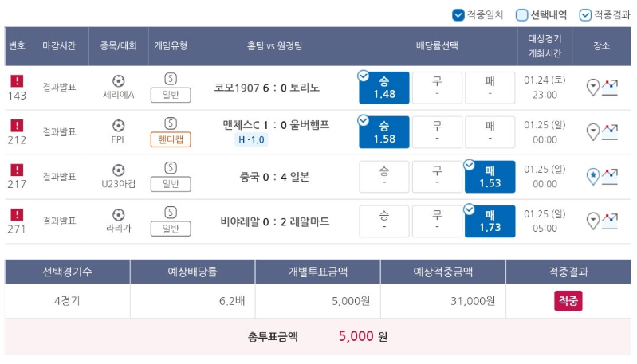Click red alert icon for match 143
Image resolution: width=637 pixels, height=364 pixels.
tap(17, 80)
